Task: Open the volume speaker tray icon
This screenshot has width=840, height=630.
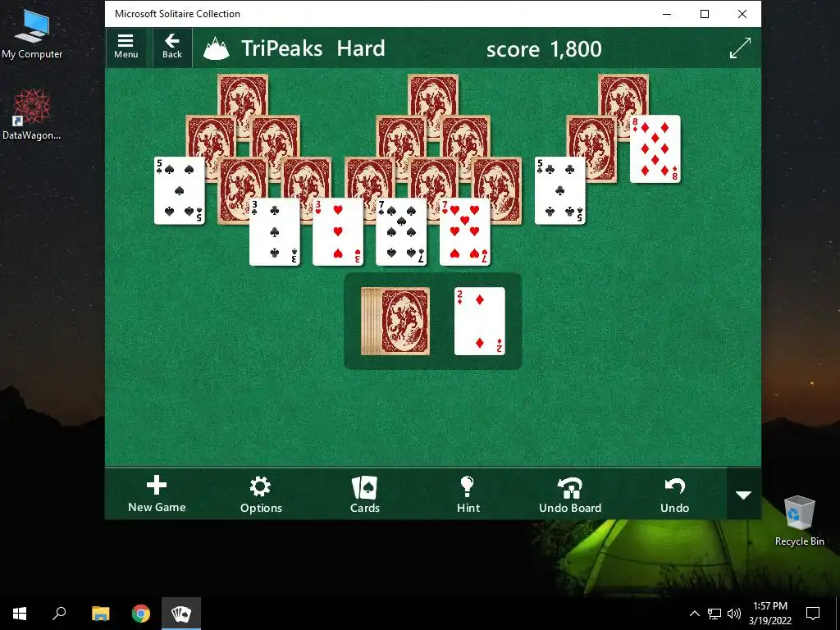Action: click(x=734, y=614)
